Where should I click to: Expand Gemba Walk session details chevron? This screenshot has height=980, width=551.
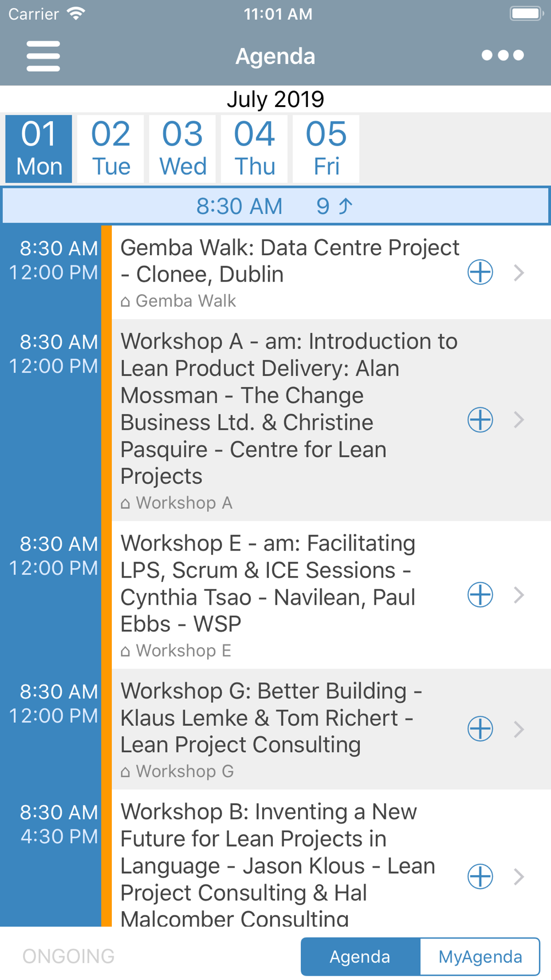point(518,272)
